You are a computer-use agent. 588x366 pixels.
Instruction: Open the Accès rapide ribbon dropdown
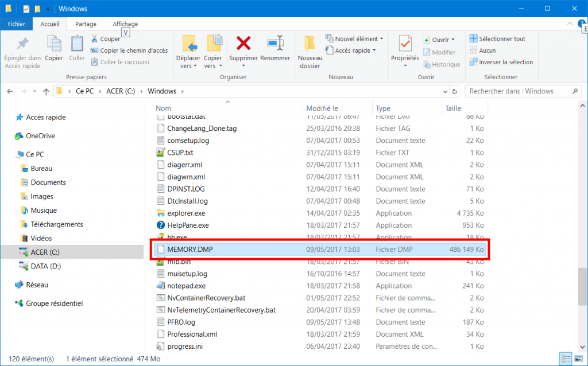(x=351, y=50)
